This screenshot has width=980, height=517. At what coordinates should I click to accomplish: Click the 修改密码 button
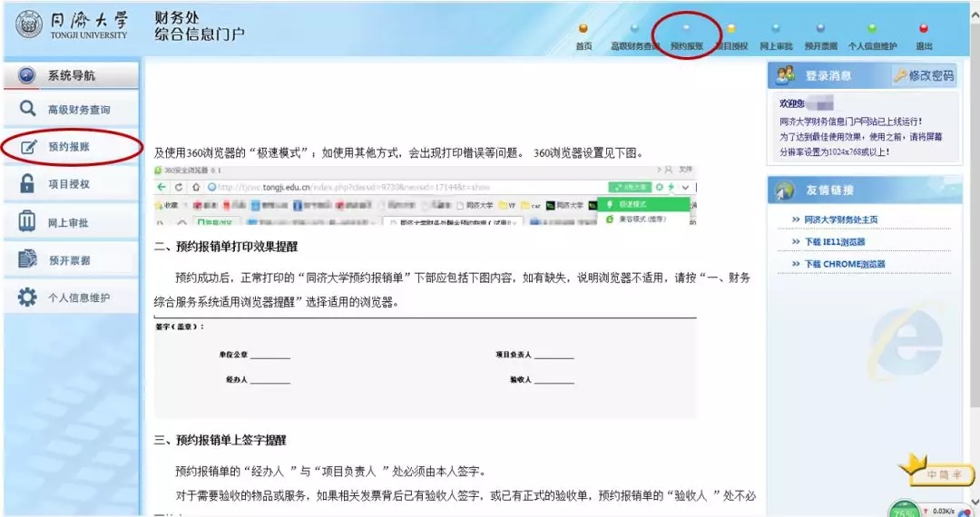(x=924, y=76)
